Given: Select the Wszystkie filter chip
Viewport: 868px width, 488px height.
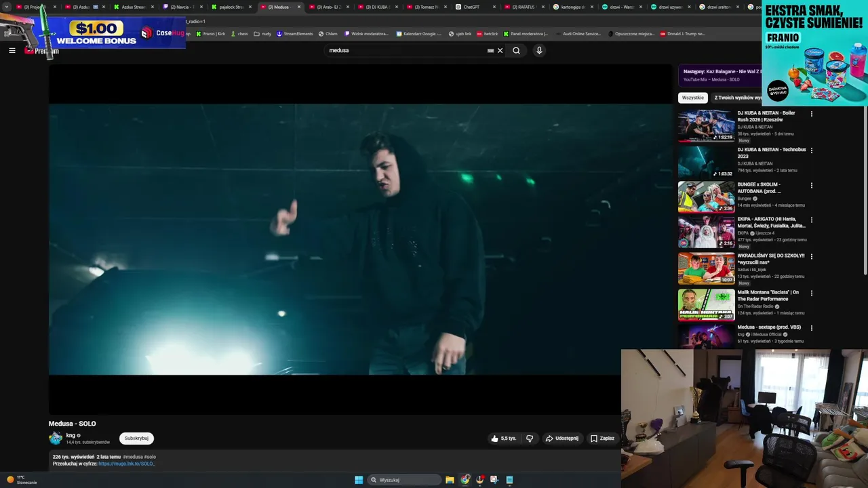Looking at the screenshot, I should tap(692, 98).
